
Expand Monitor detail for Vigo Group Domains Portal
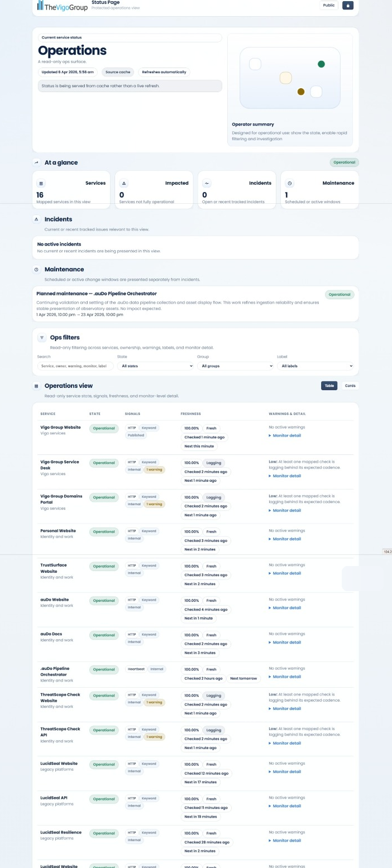pos(285,511)
